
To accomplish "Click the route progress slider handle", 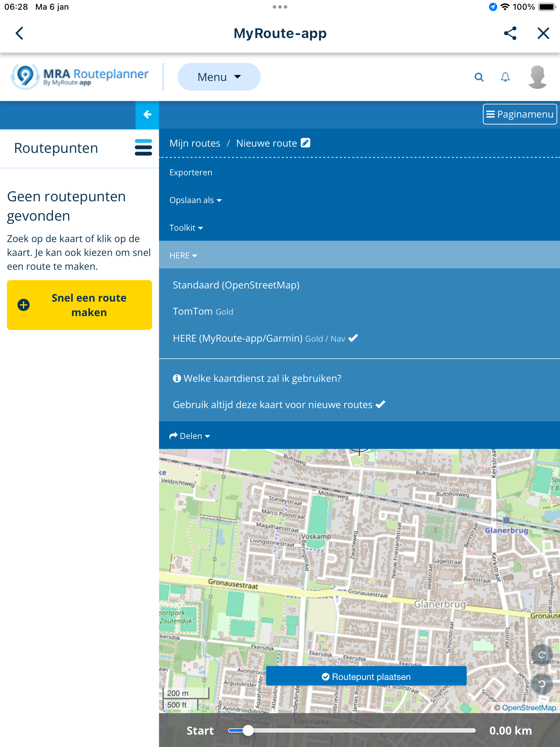I will [x=248, y=730].
